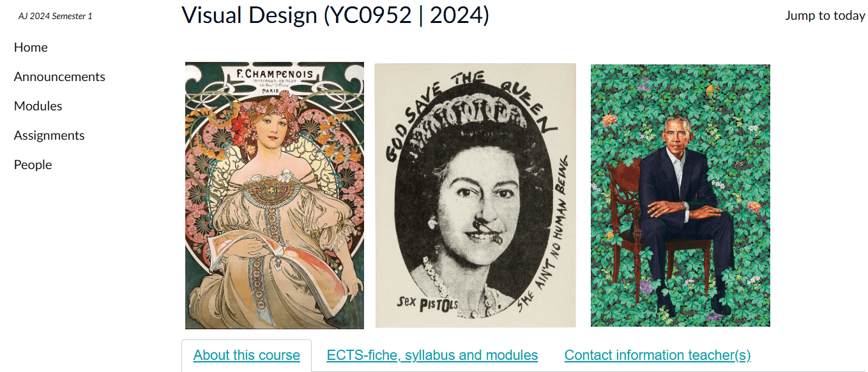
Task: Click the Sex Pistols text on the poster
Action: [x=427, y=304]
